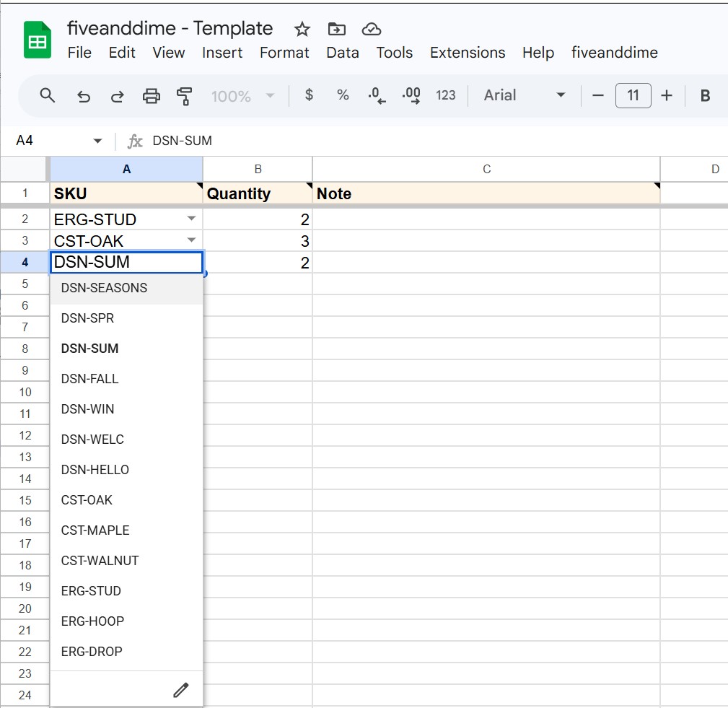The height and width of the screenshot is (708, 728).
Task: Choose DSN-SPR from the dropdown list
Action: (126, 318)
